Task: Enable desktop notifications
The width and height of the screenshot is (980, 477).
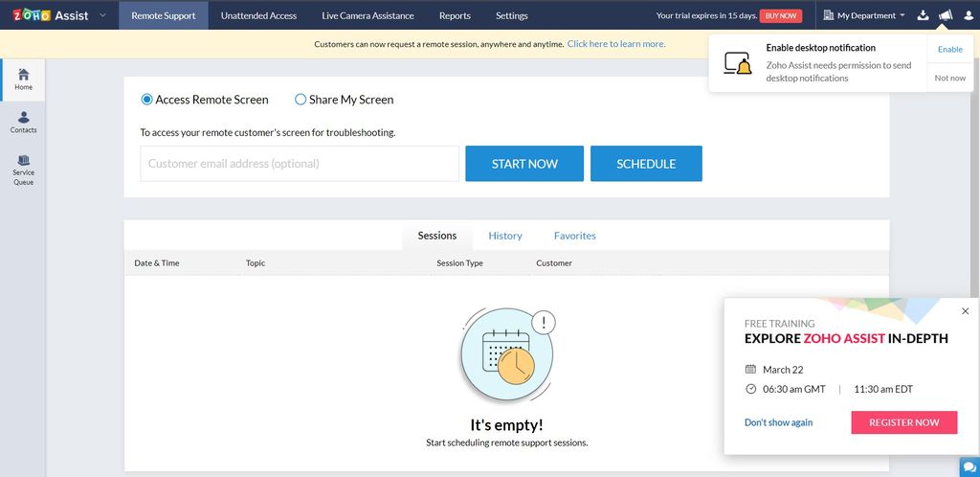Action: (x=950, y=50)
